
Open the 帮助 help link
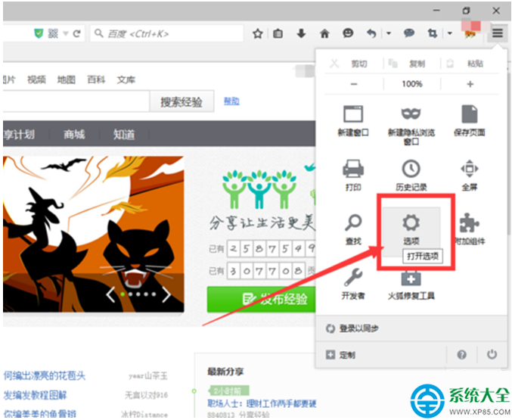[231, 101]
